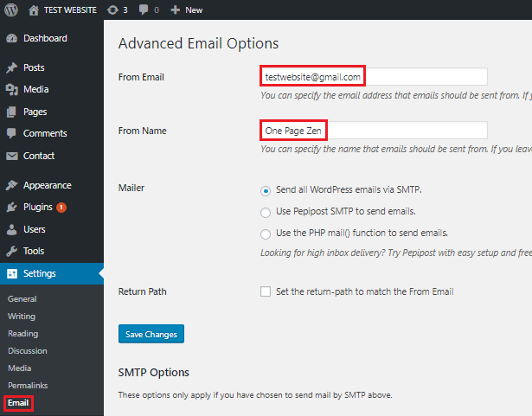Open the Email settings submenu link
This screenshot has width=532, height=416.
pos(18,403)
